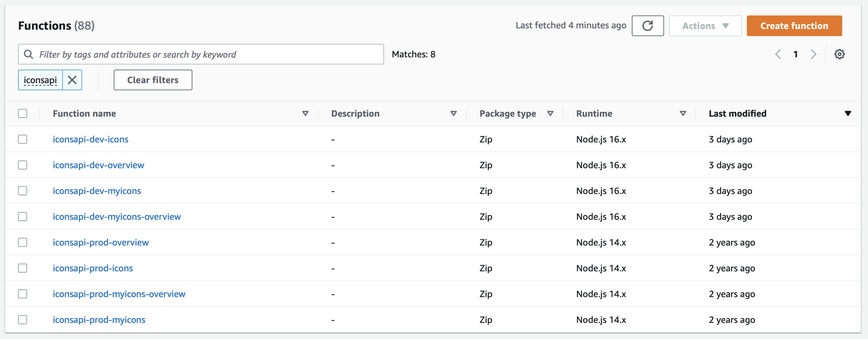This screenshot has height=339, width=868.
Task: Sort by Description column arrow
Action: 453,114
